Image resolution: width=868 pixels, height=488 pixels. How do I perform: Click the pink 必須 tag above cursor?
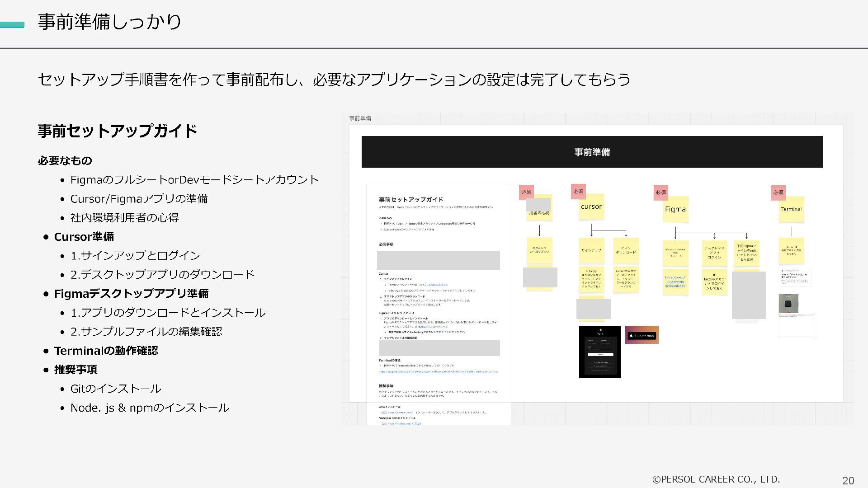[x=578, y=191]
